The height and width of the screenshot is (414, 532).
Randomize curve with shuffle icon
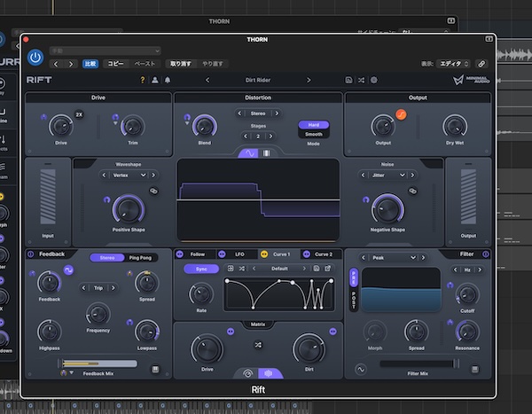(x=241, y=269)
